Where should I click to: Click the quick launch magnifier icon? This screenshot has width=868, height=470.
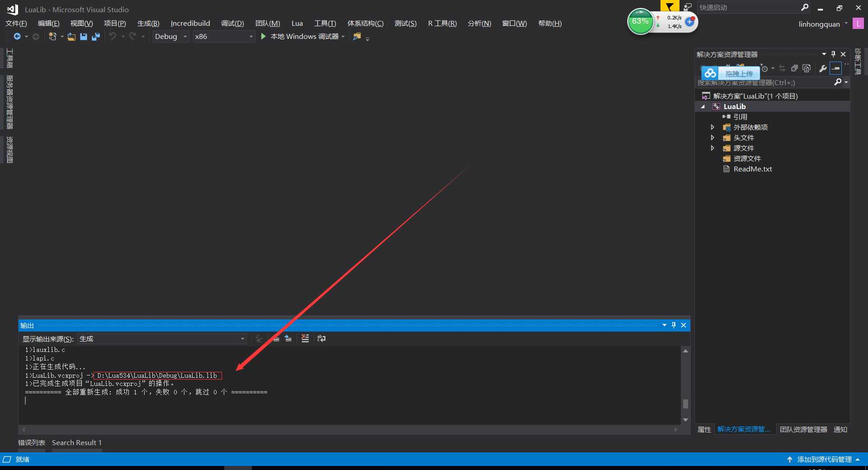tap(805, 7)
